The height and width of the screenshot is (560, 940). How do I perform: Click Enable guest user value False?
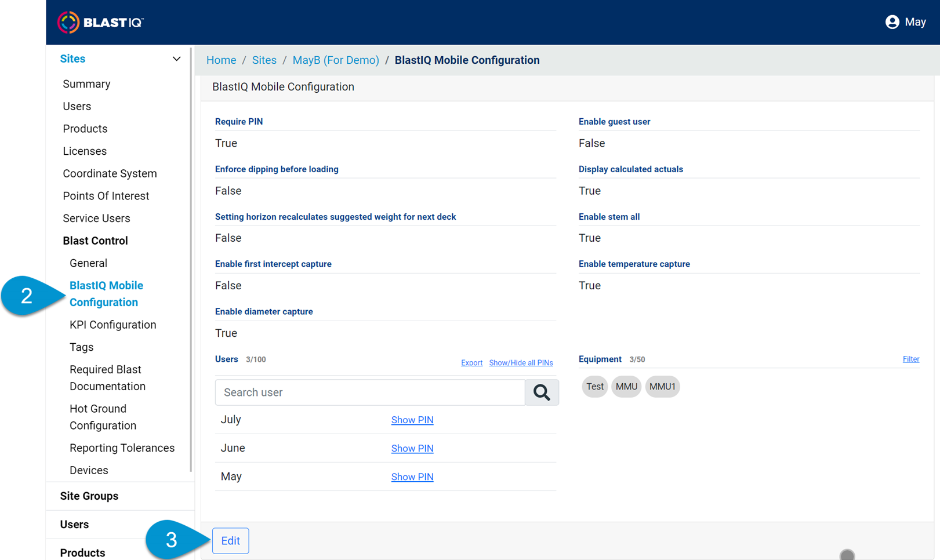(x=591, y=143)
